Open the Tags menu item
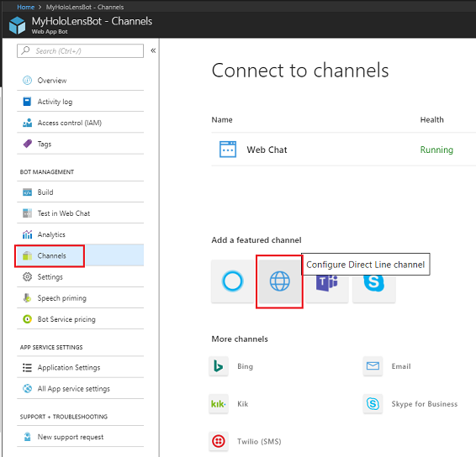This screenshot has width=476, height=457. tap(80, 144)
